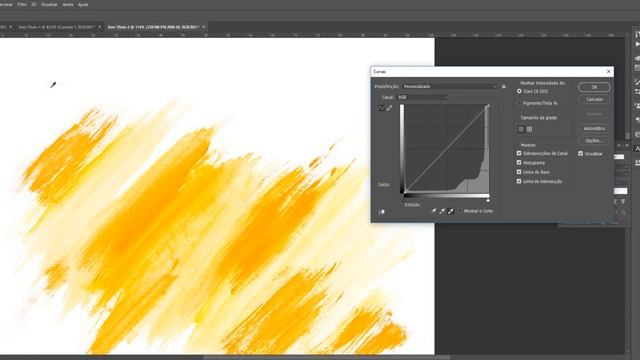The image size is (640, 360).
Task: Close the Sem Título-1 document tab
Action: click(100, 27)
